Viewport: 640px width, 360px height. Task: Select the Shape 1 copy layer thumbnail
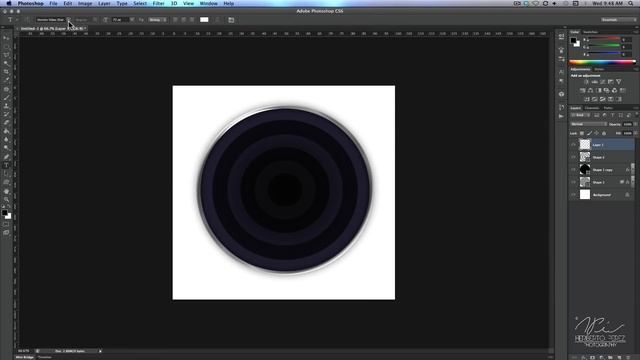[585, 169]
